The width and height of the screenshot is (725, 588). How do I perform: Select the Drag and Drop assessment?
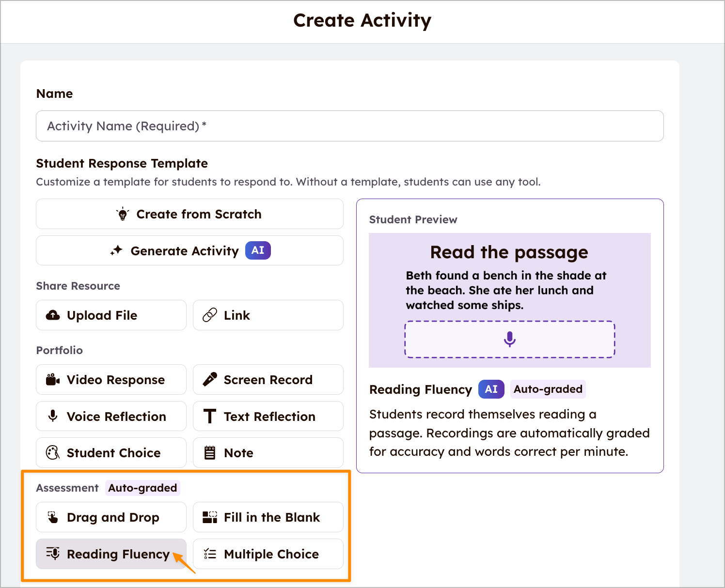(x=111, y=517)
